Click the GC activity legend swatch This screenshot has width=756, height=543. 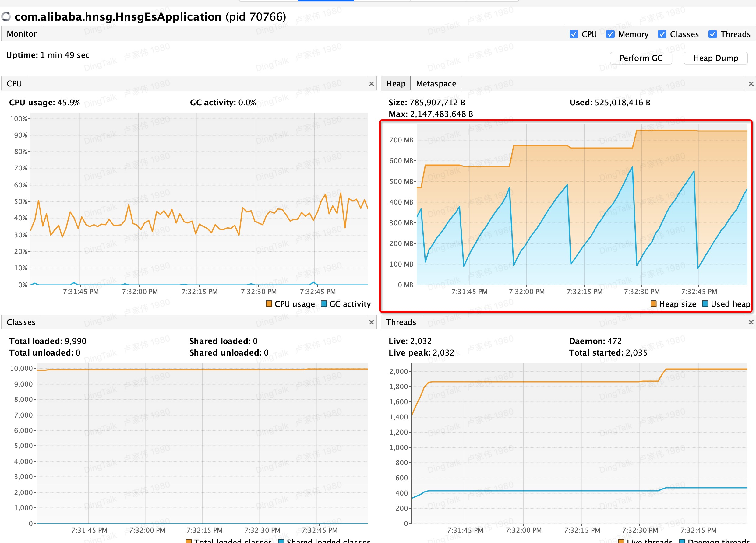(x=324, y=303)
